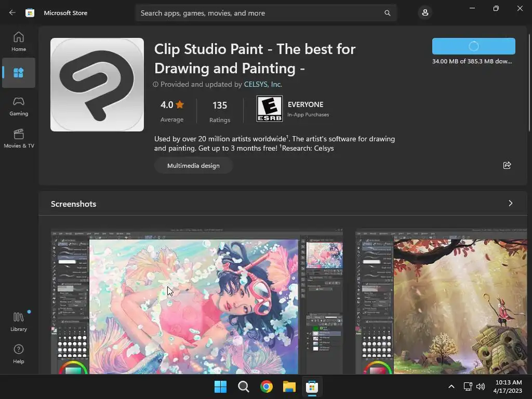Viewport: 532px width, 399px height.
Task: Go back using the back arrow
Action: [x=12, y=13]
